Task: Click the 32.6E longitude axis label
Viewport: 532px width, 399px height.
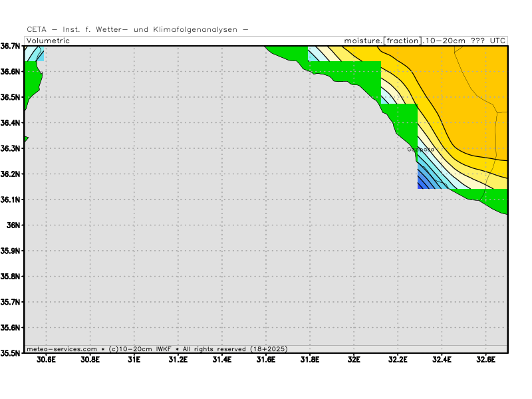Action: pos(486,360)
